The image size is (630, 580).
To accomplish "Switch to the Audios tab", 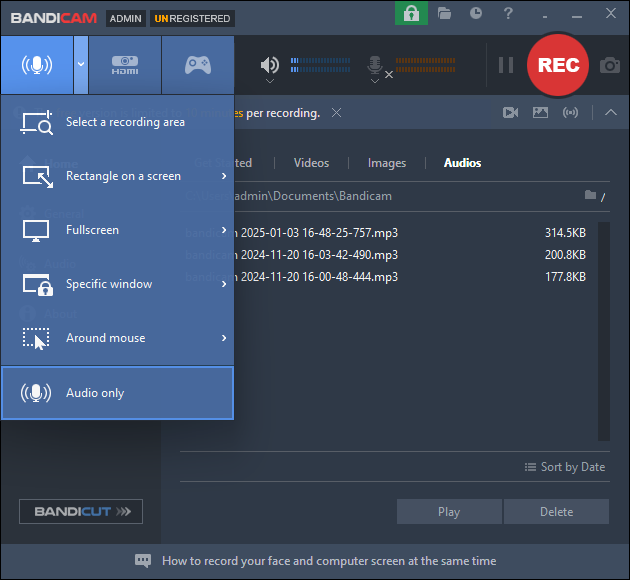I will click(x=462, y=163).
